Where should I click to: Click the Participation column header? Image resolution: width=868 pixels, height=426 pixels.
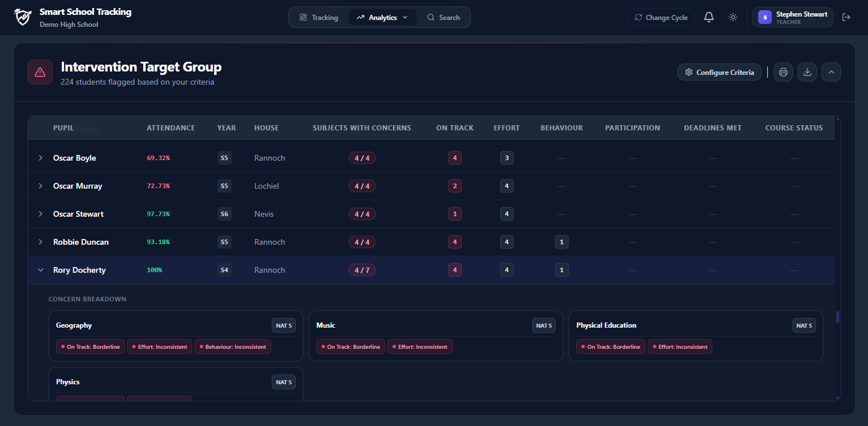[x=633, y=128]
